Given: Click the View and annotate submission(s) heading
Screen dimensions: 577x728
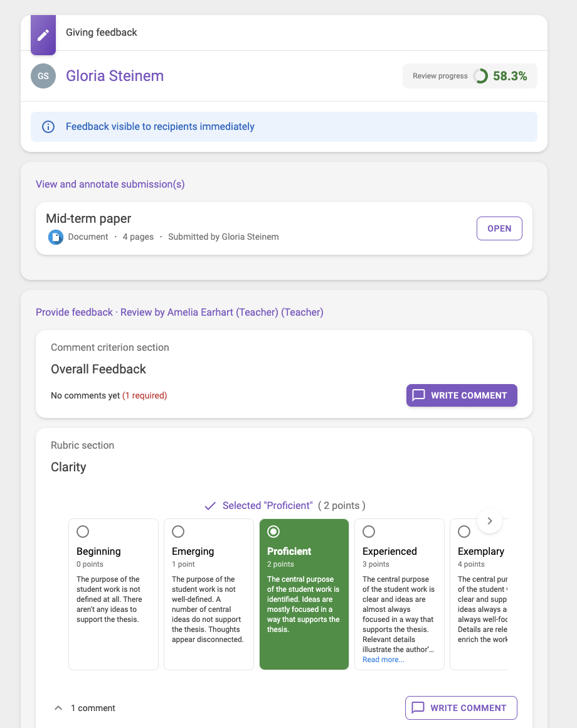Looking at the screenshot, I should click(110, 184).
